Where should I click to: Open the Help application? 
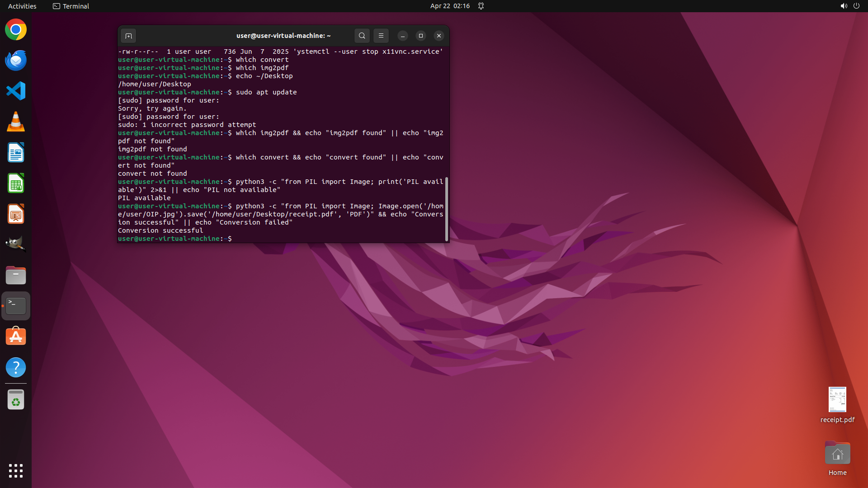(16, 367)
